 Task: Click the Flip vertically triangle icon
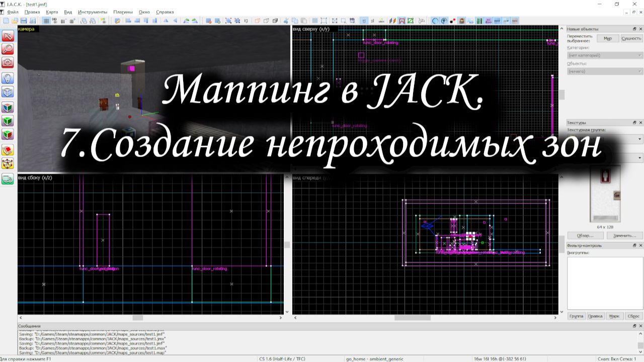pyautogui.click(x=175, y=21)
